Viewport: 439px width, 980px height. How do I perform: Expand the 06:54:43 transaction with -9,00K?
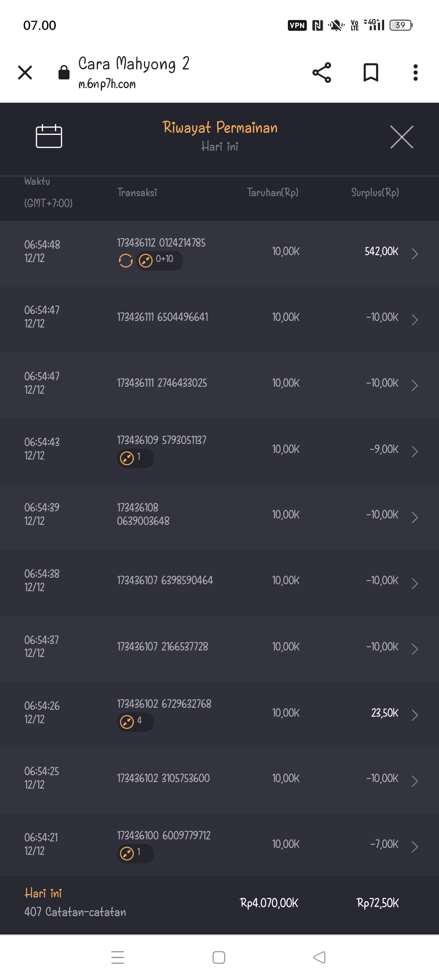pyautogui.click(x=415, y=451)
